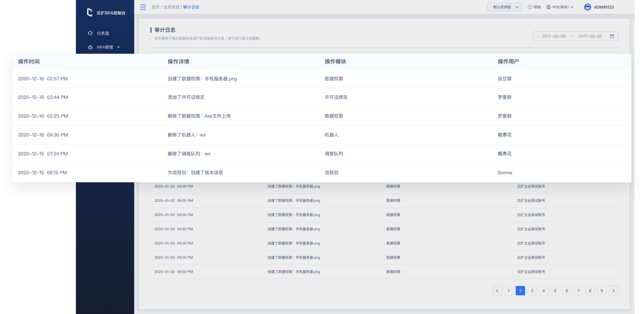
Task: Click the 全局管理 breadcrumb link
Action: (x=171, y=7)
